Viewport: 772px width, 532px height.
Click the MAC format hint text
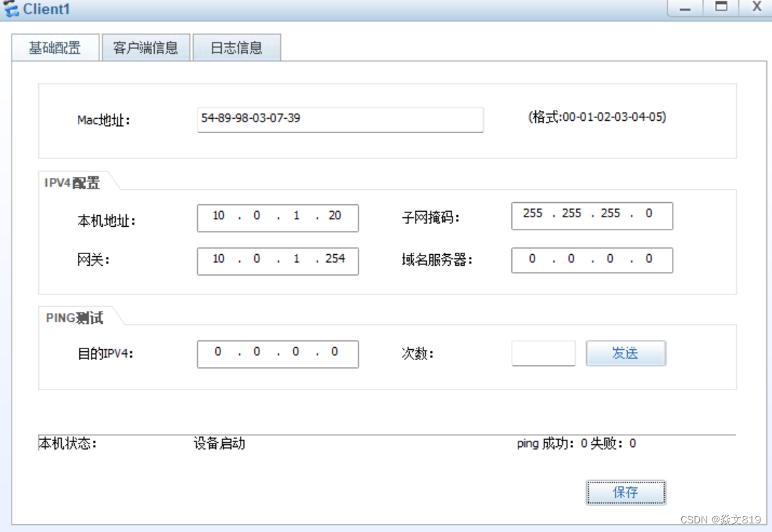(597, 117)
